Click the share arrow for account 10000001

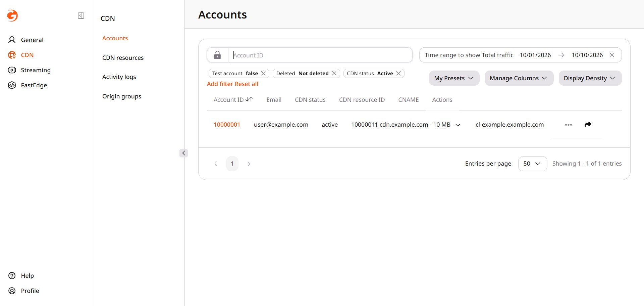[x=588, y=125]
